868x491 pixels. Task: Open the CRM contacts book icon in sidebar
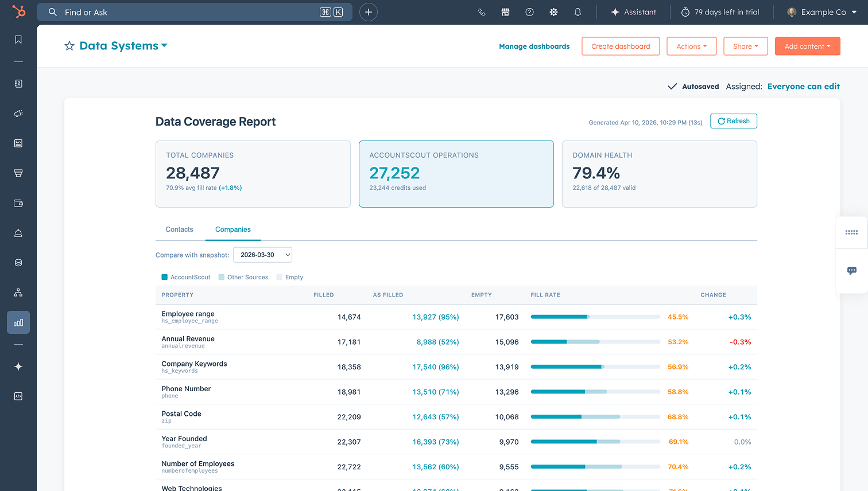click(x=18, y=83)
